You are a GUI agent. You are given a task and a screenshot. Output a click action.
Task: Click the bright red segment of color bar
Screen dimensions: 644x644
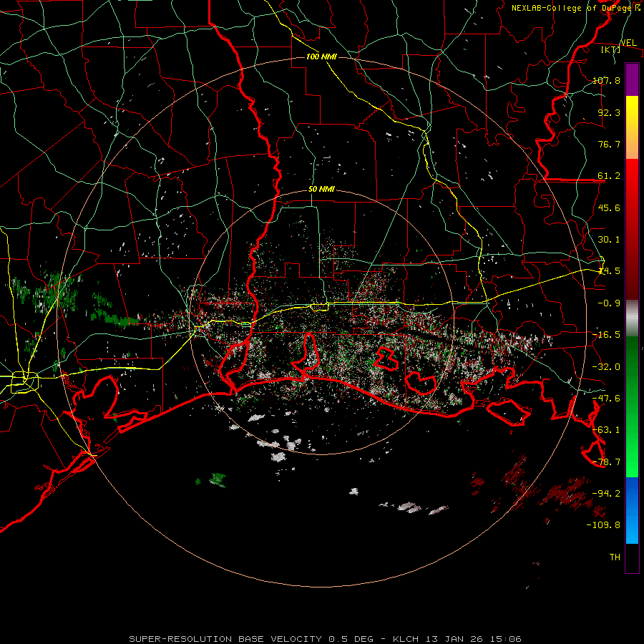(x=632, y=177)
